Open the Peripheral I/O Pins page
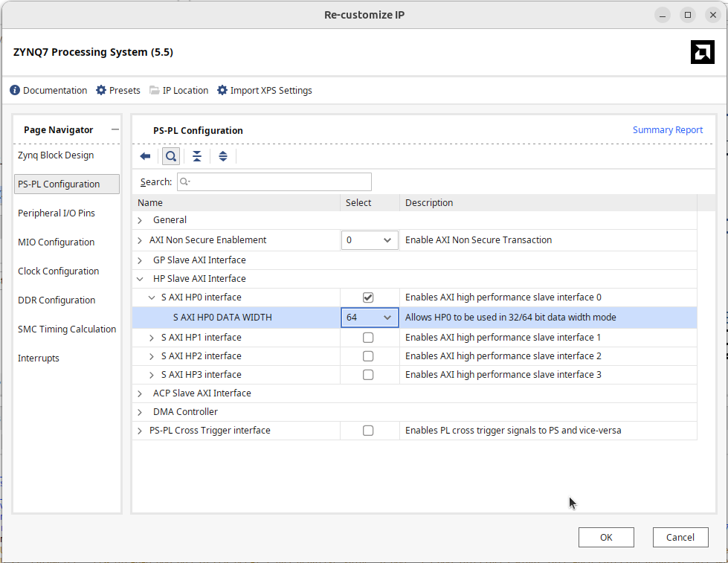Viewport: 728px width, 563px height. point(57,213)
